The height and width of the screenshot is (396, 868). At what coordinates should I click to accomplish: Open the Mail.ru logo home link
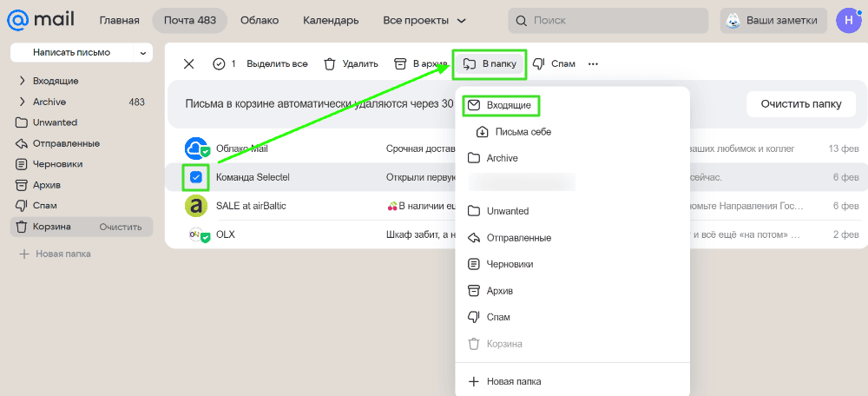click(41, 20)
